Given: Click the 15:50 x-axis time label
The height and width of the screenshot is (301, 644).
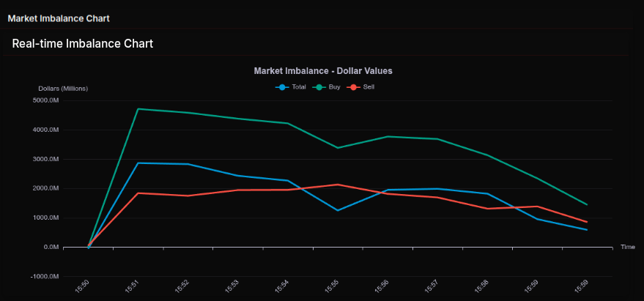Looking at the screenshot, I should click(82, 286).
